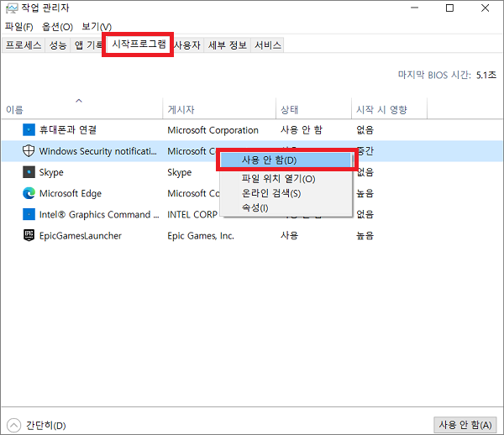Image resolution: width=504 pixels, height=435 pixels.
Task: Click the Windows Security shield icon
Action: [29, 151]
